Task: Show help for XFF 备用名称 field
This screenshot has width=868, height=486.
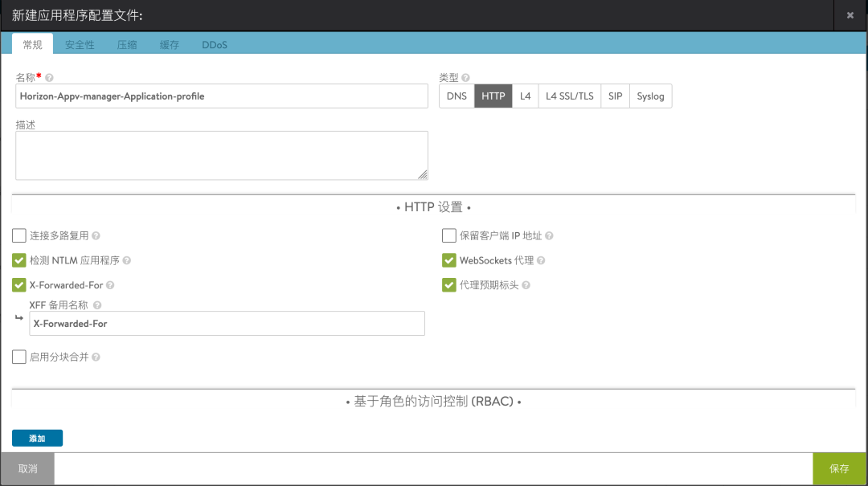Action: (x=97, y=305)
